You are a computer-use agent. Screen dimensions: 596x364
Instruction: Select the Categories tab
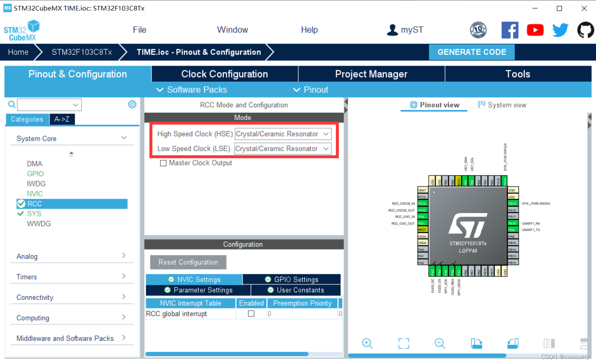point(27,119)
